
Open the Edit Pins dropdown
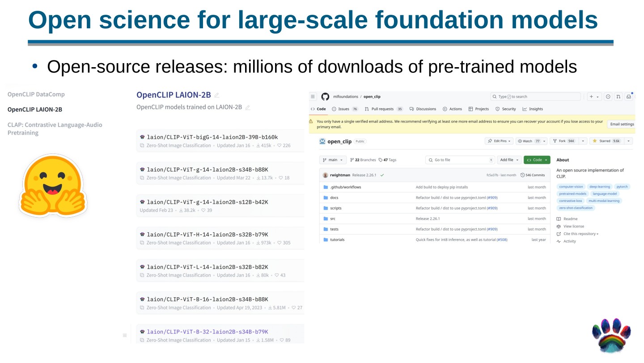[x=499, y=141]
